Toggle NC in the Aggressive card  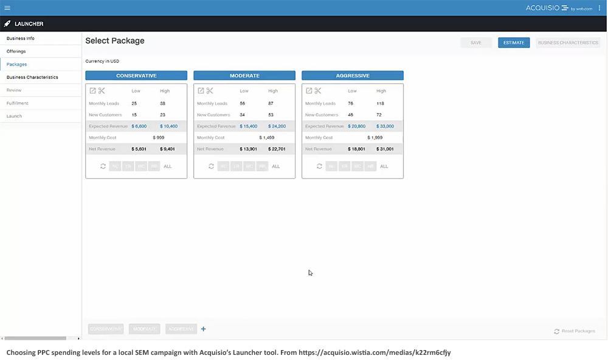[x=331, y=167]
